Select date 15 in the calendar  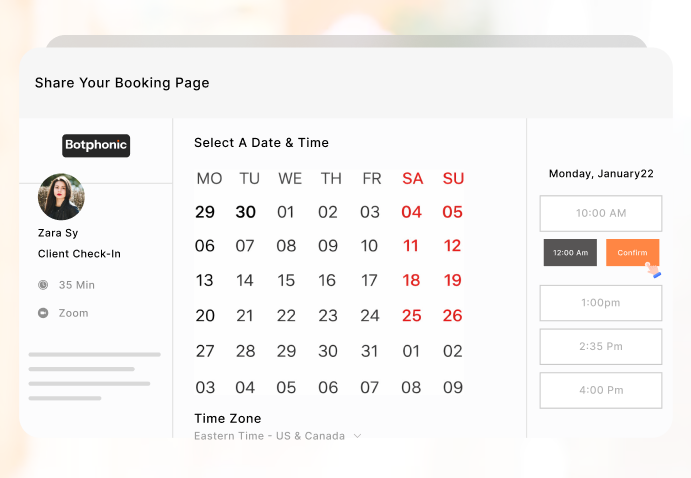click(286, 280)
